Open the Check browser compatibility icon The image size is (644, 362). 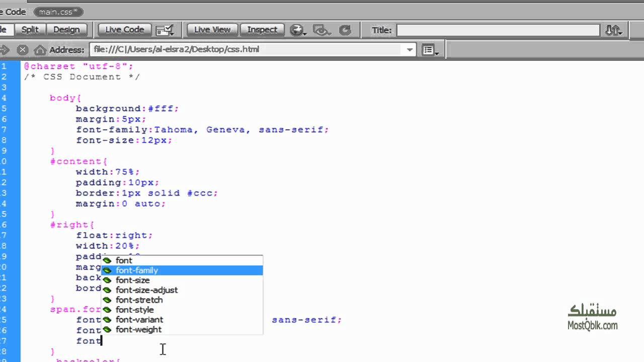(165, 30)
